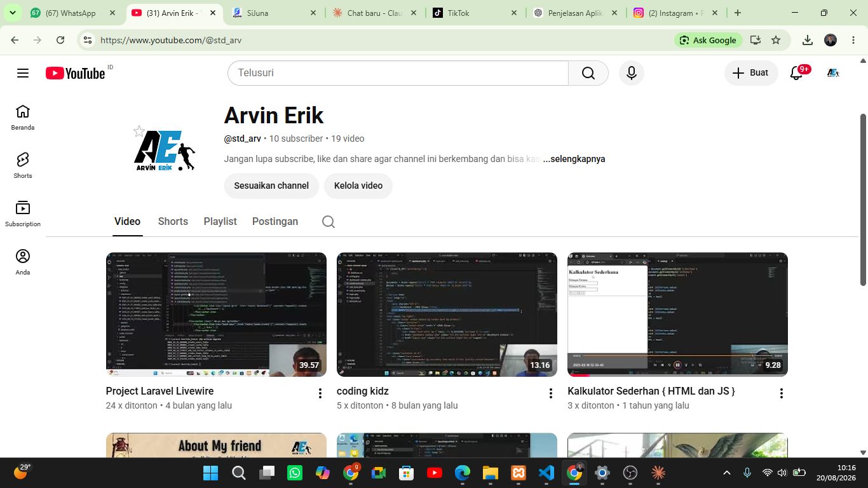Open Kalkulator Sederhan video thumbnail
The image size is (868, 488).
coord(677,315)
